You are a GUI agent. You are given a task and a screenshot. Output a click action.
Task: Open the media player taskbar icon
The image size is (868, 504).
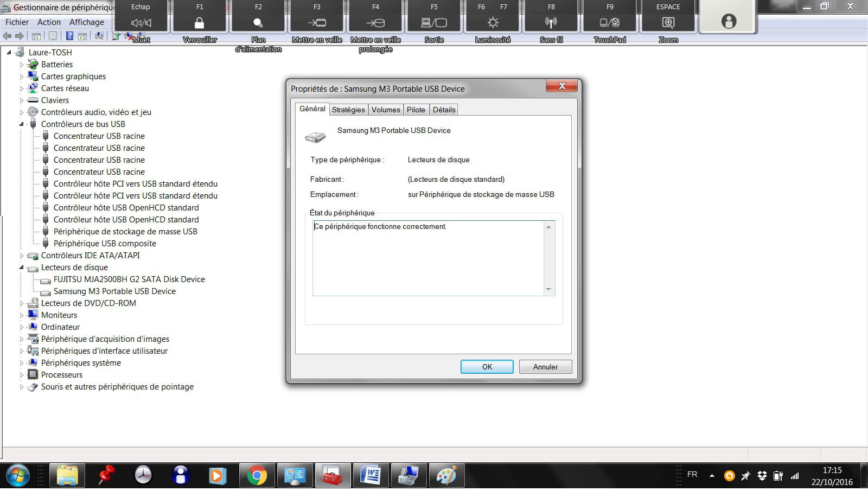pyautogui.click(x=217, y=476)
